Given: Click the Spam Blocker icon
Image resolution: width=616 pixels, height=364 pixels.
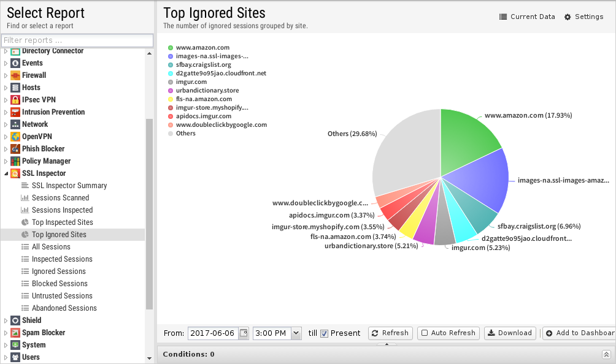Looking at the screenshot, I should (x=15, y=333).
